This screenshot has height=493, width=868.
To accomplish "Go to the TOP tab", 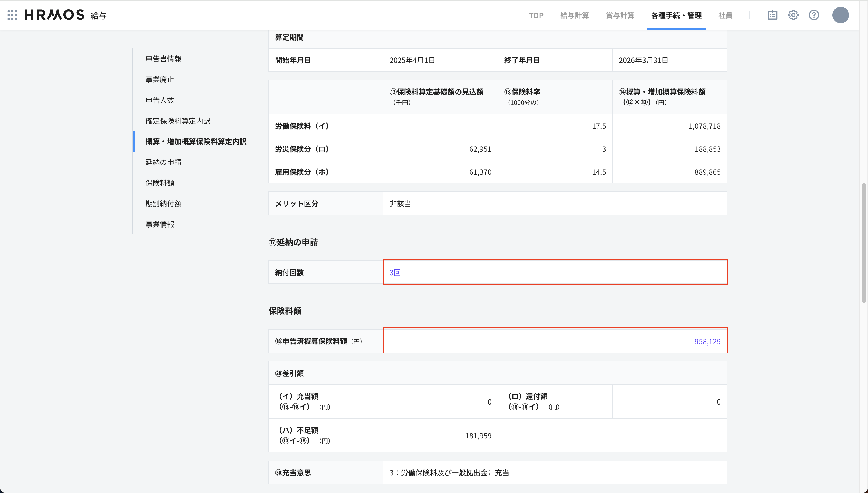I will [x=536, y=15].
